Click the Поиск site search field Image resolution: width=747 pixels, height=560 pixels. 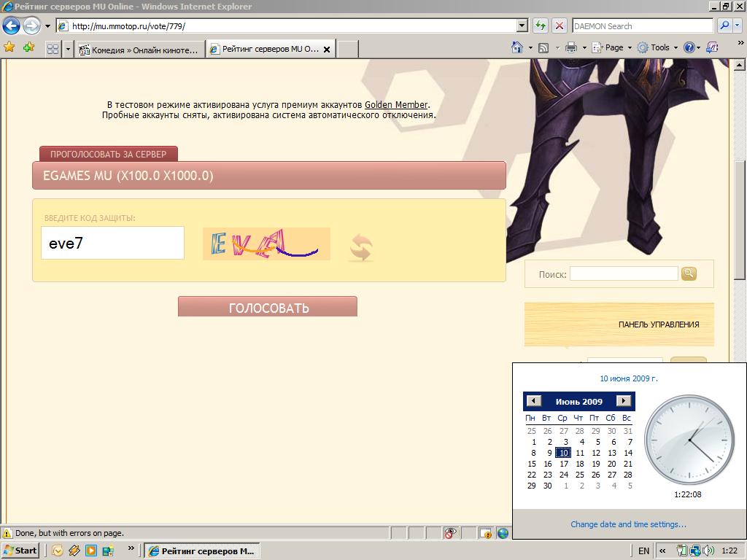point(624,274)
